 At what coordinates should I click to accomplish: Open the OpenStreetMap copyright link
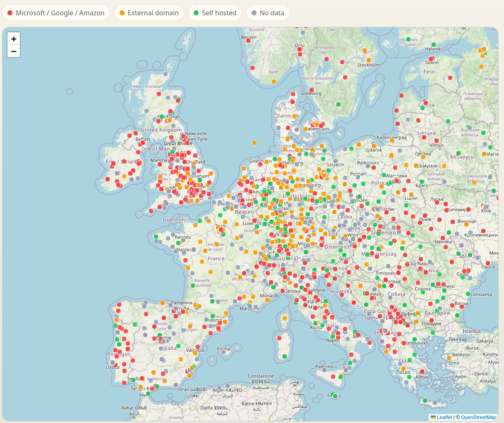click(x=478, y=417)
